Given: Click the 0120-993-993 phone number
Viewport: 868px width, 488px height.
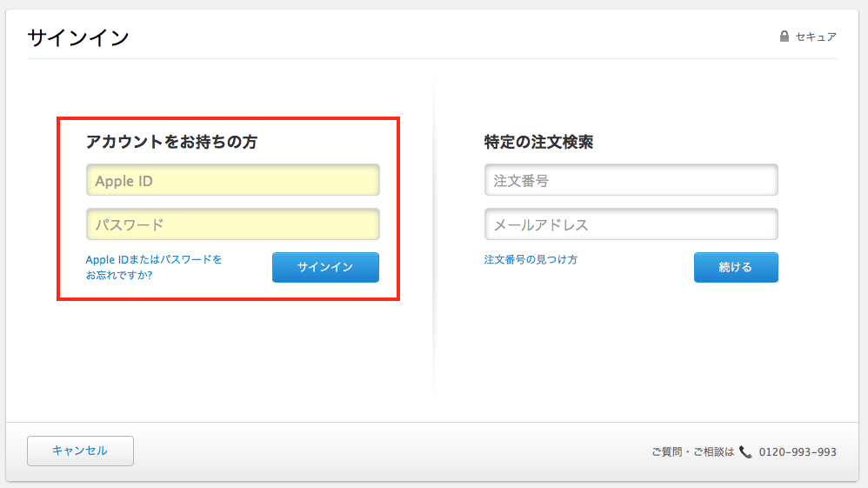Looking at the screenshot, I should (x=798, y=452).
